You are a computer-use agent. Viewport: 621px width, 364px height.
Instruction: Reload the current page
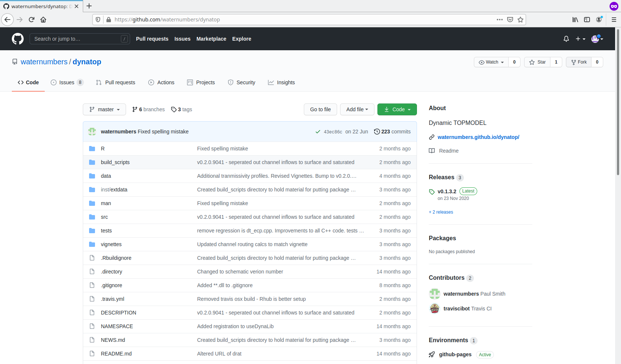[x=31, y=20]
